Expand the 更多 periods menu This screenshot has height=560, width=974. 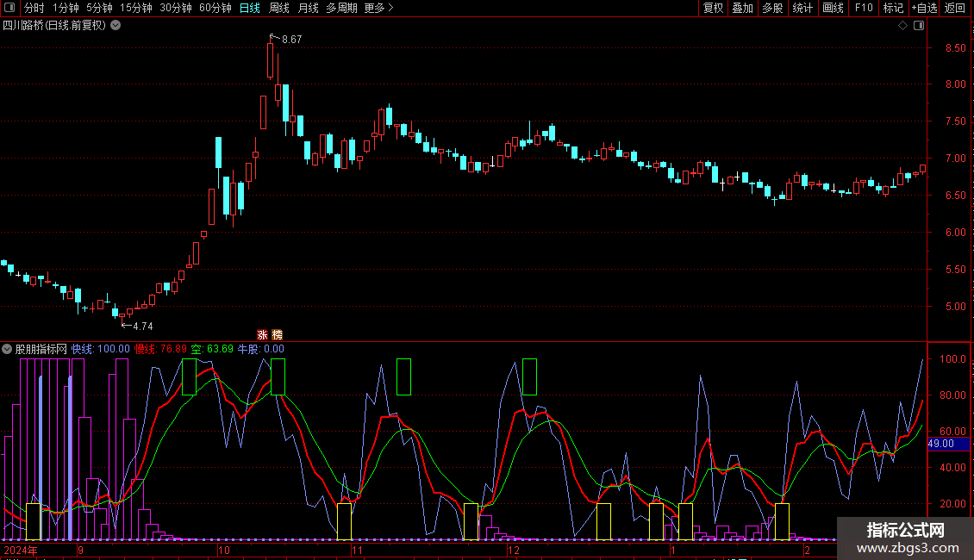pyautogui.click(x=378, y=9)
